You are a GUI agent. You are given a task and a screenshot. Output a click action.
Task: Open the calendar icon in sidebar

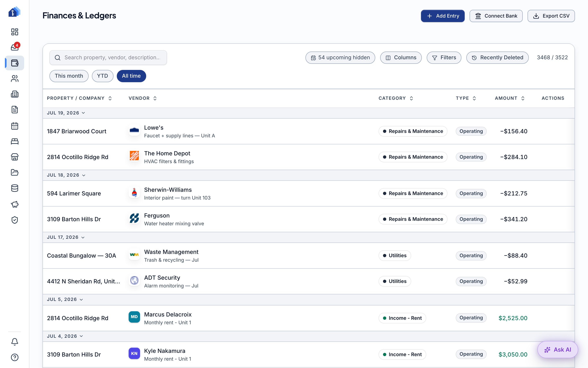[x=14, y=126]
